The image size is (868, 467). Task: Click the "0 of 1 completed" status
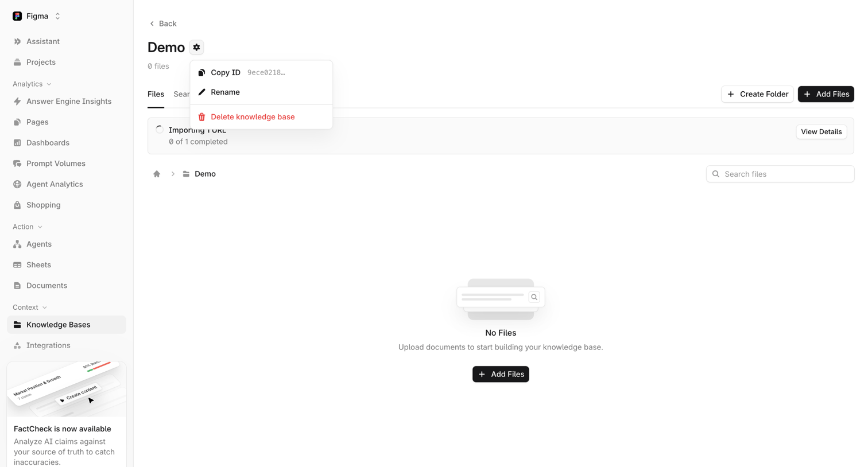point(198,142)
